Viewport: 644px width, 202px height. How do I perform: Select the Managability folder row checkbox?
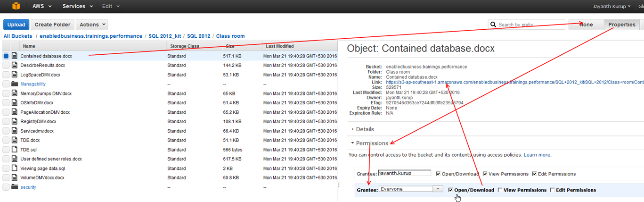click(6, 84)
